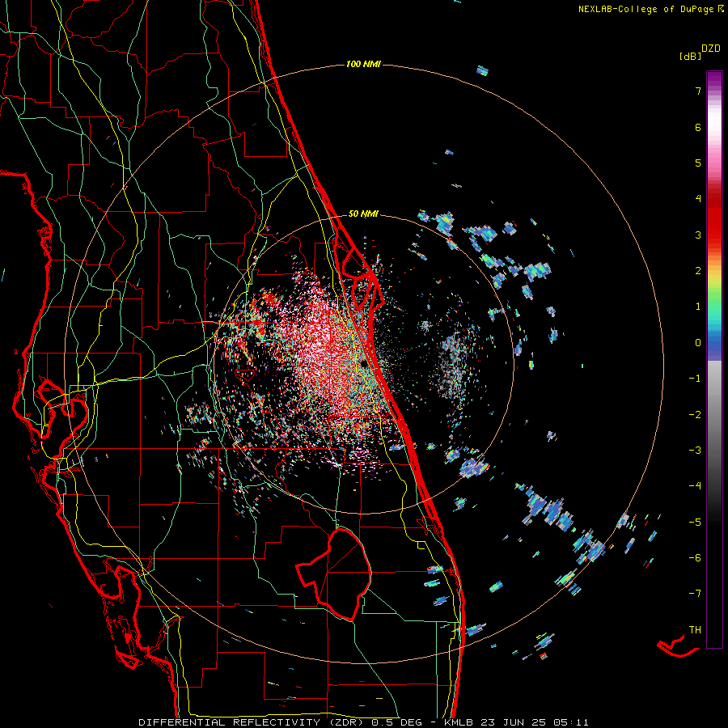The height and width of the screenshot is (728, 728).
Task: Click the -1 dB value on the color scale
Action: (695, 379)
